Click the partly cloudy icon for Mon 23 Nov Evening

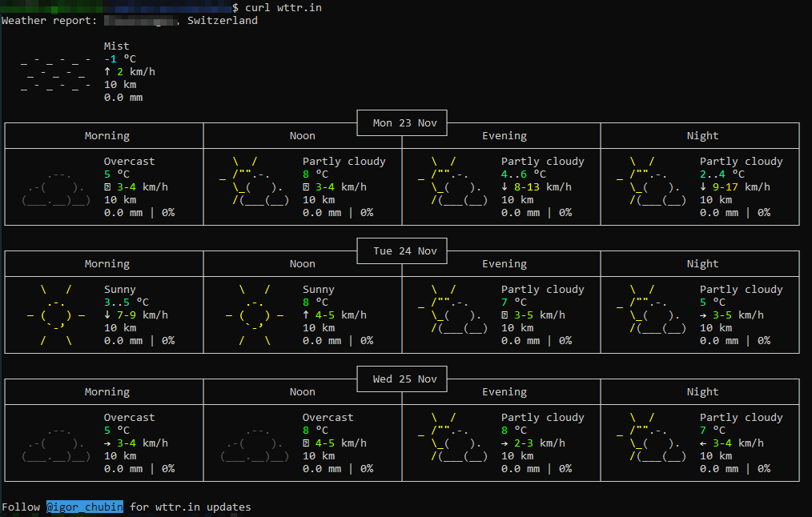(x=452, y=181)
